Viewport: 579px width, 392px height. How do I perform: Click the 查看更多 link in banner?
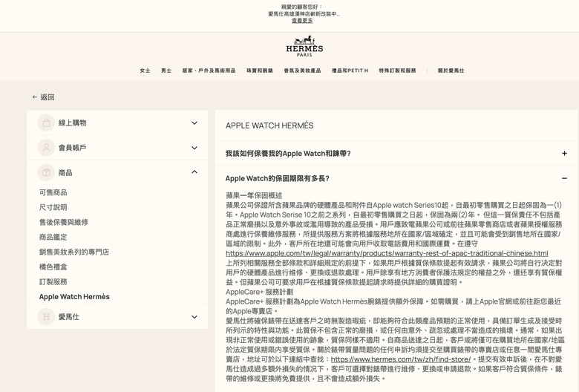click(302, 21)
